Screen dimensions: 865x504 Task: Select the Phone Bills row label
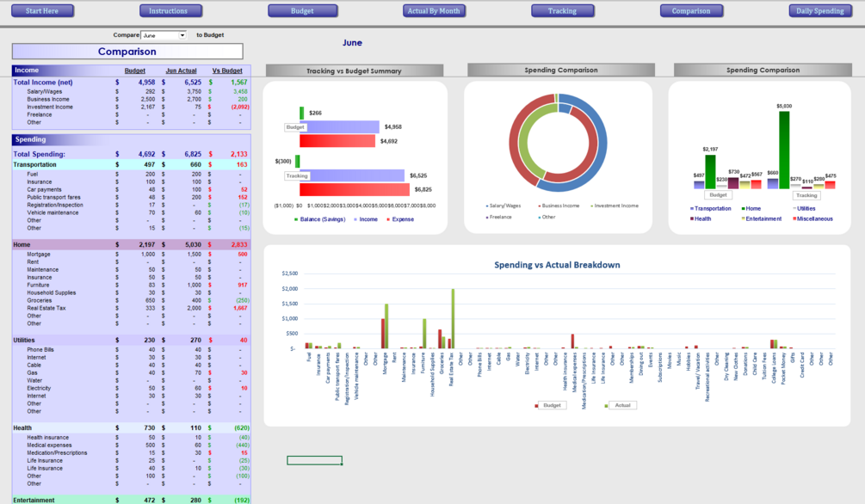[40, 349]
